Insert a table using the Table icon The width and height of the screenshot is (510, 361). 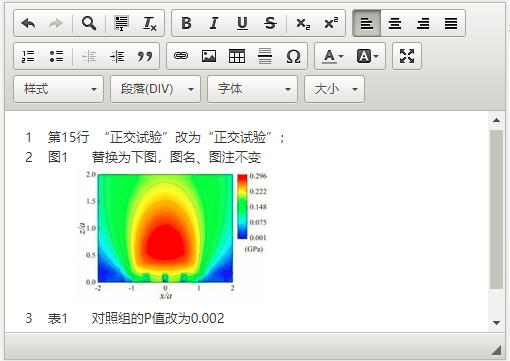pyautogui.click(x=237, y=56)
